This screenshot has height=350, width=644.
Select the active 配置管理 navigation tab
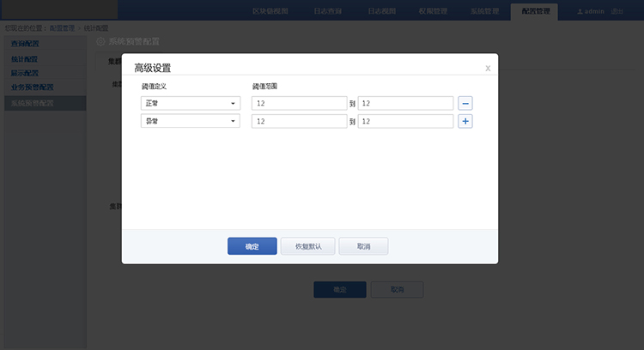pyautogui.click(x=534, y=11)
